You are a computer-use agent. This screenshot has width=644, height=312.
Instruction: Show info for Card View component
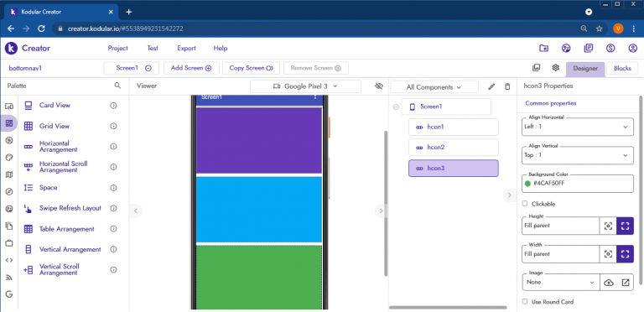tap(113, 106)
